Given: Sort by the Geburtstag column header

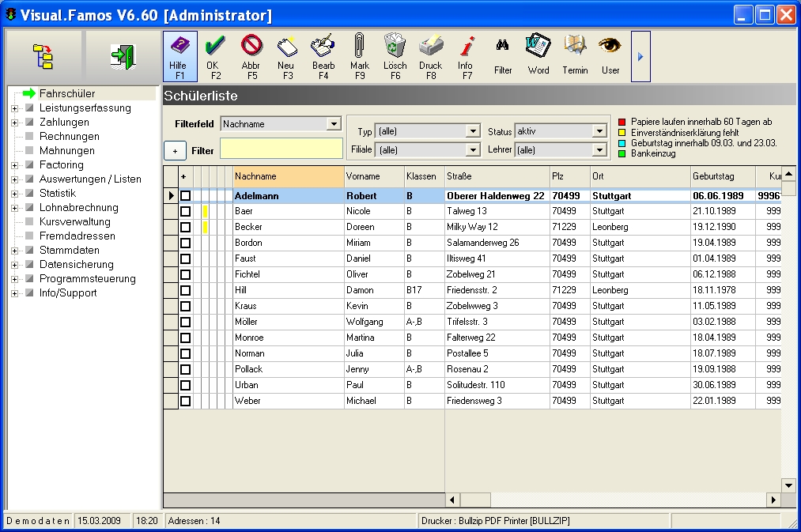Looking at the screenshot, I should tap(722, 176).
